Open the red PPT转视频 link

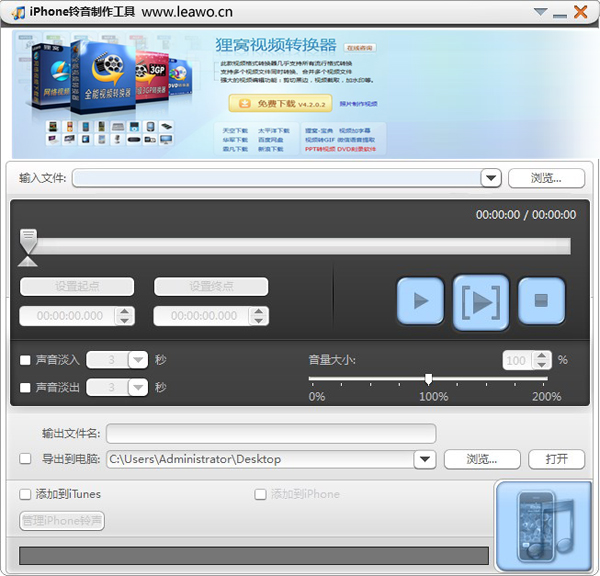click(x=320, y=149)
